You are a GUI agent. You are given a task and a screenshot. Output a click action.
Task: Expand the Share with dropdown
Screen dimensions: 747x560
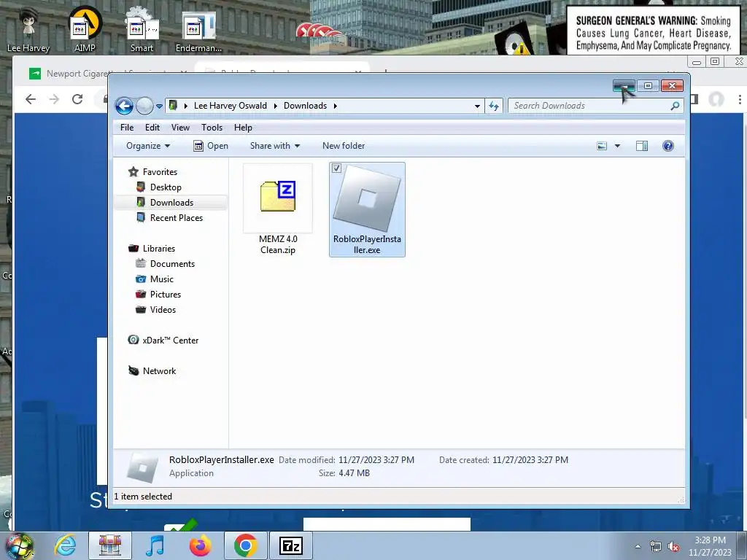(275, 146)
